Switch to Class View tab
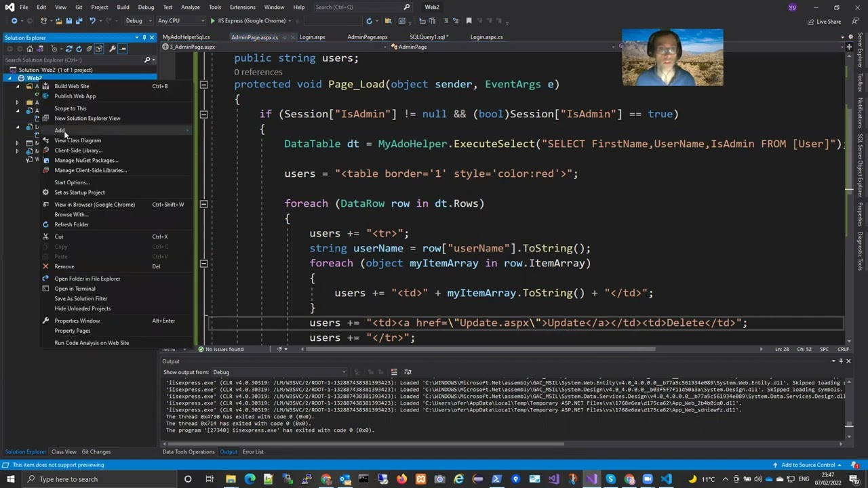The width and height of the screenshot is (868, 488). tap(64, 452)
